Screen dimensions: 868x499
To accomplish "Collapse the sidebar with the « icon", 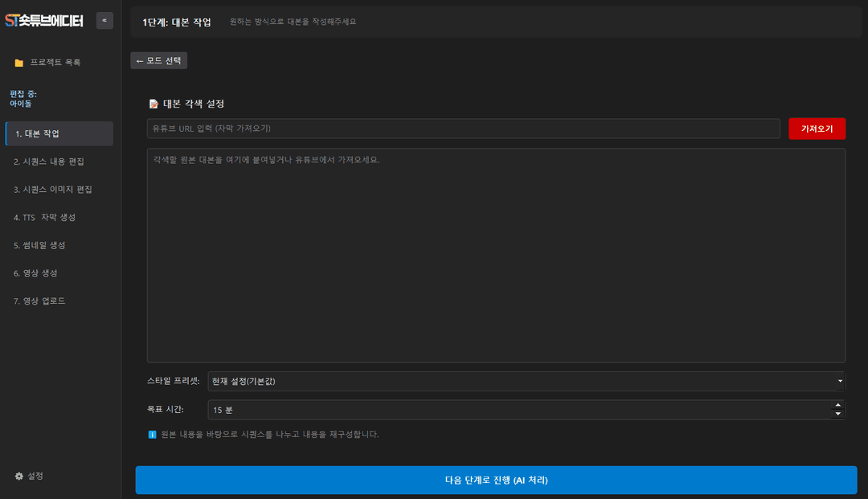I will pyautogui.click(x=104, y=20).
